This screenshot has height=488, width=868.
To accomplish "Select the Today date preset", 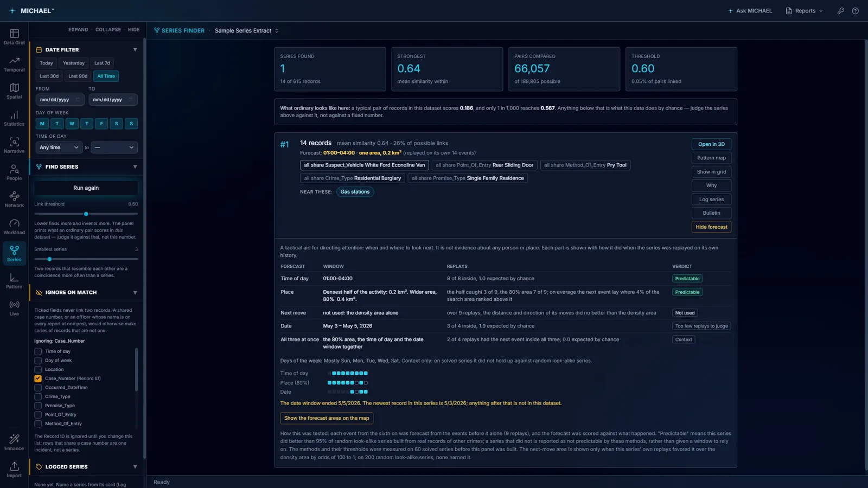I will (47, 63).
